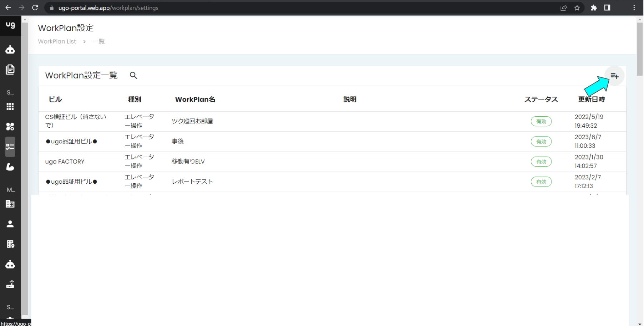
Task: Click the site lock icon in address bar
Action: 52,8
